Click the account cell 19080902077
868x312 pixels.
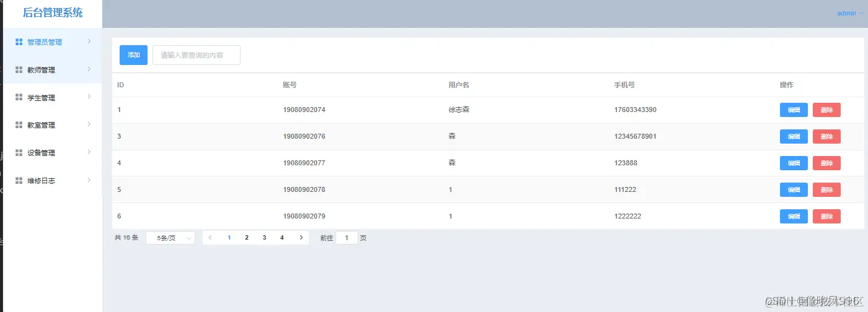coord(304,163)
